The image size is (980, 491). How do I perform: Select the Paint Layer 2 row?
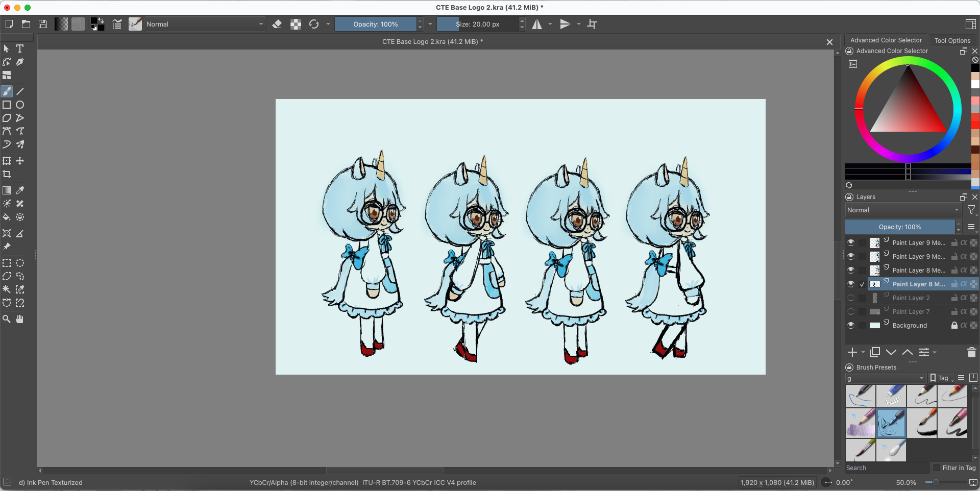click(911, 298)
